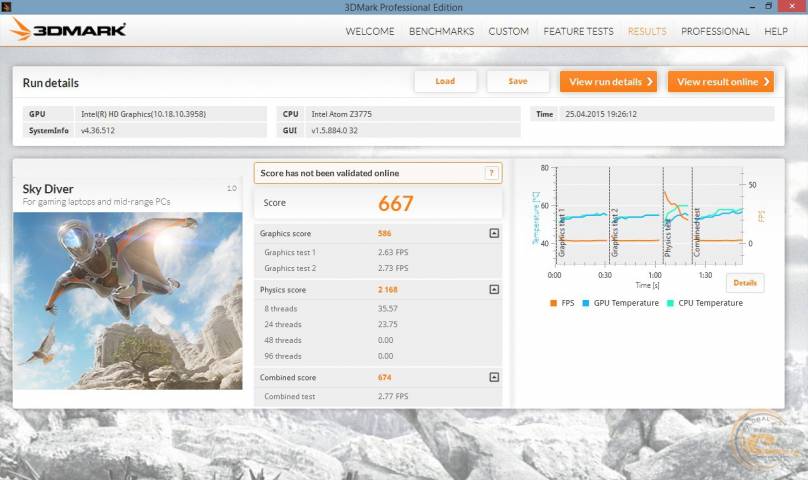The height and width of the screenshot is (480, 808).
Task: Click View result online button
Action: 721,81
